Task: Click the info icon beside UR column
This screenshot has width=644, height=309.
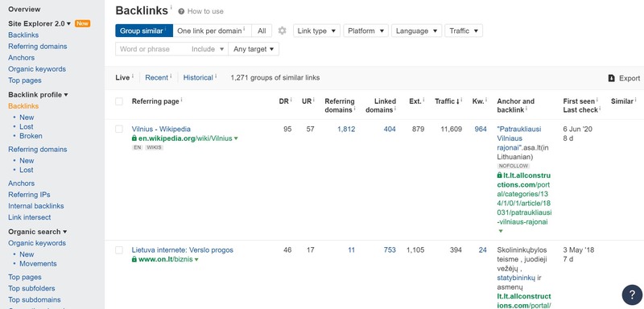Action: pos(314,100)
